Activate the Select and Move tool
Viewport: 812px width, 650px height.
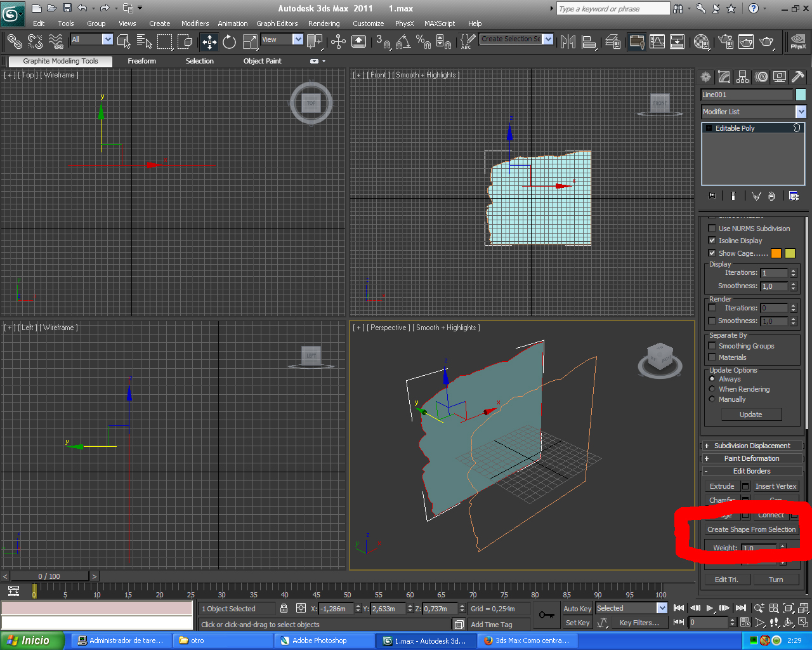[x=209, y=42]
